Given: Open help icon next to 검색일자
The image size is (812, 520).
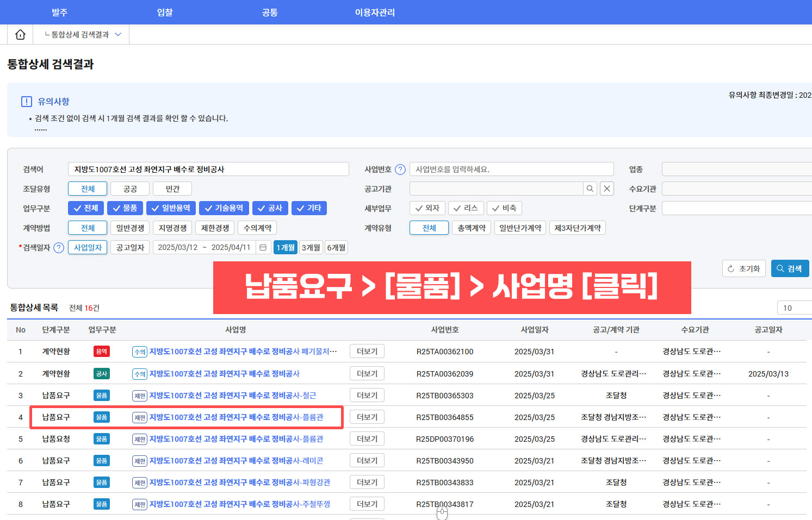Looking at the screenshot, I should [59, 248].
